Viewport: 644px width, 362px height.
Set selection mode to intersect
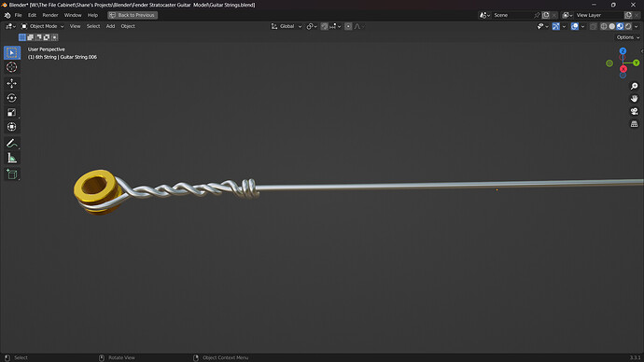point(55,37)
